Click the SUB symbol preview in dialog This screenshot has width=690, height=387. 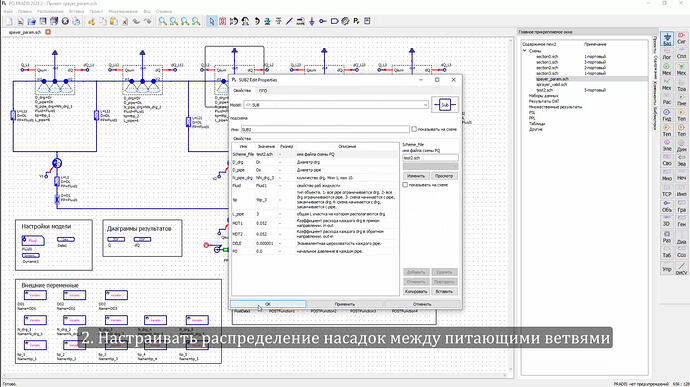click(445, 105)
